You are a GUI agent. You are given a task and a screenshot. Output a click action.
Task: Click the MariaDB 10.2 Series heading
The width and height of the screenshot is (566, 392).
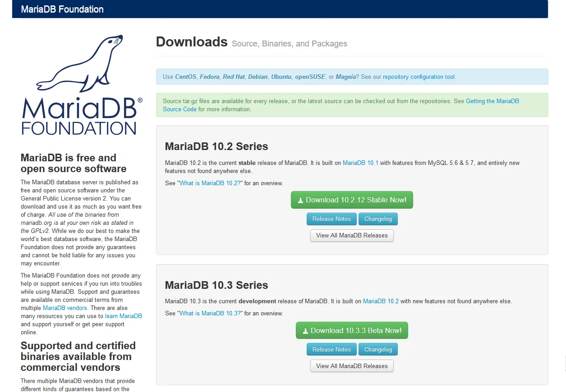216,146
